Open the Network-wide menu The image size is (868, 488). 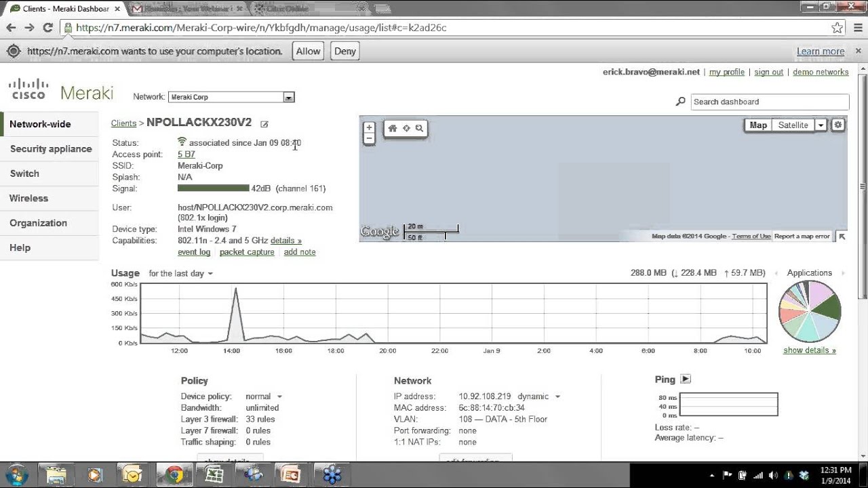pyautogui.click(x=50, y=124)
